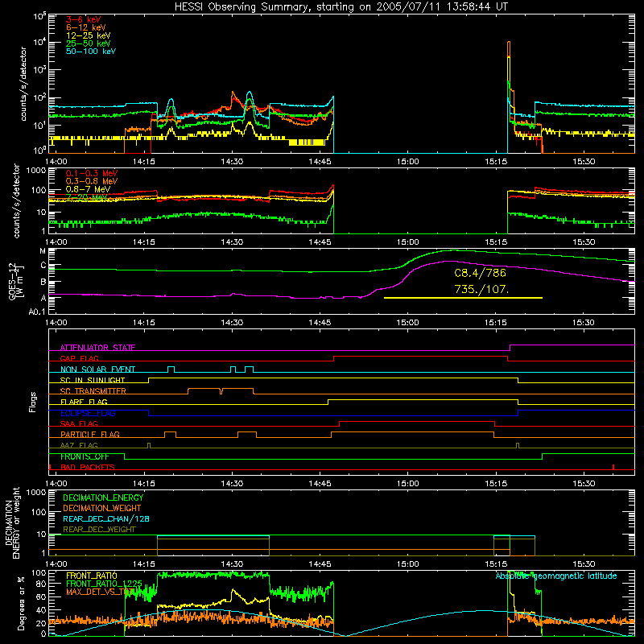Click the A4Z_FLAG pulse near 15:18
Viewport: 644px width, 644px height.
pyautogui.click(x=518, y=445)
